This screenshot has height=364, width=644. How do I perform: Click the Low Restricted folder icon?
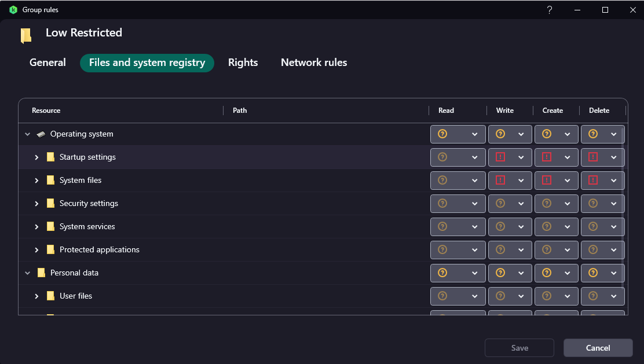pos(26,35)
